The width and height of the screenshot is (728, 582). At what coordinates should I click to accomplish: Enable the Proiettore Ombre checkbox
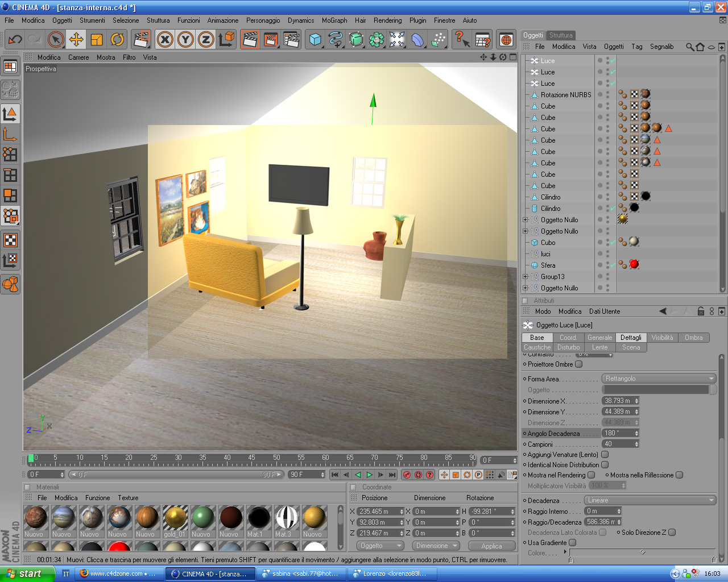(x=578, y=364)
